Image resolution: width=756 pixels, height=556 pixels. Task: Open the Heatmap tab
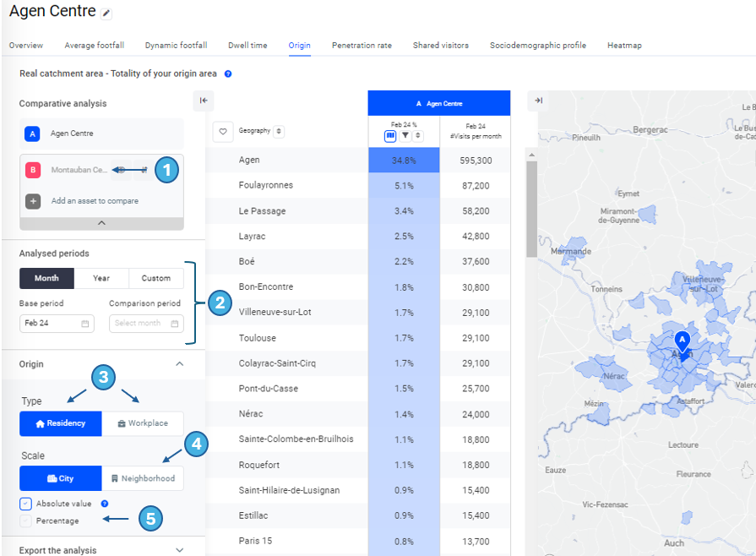click(x=624, y=46)
